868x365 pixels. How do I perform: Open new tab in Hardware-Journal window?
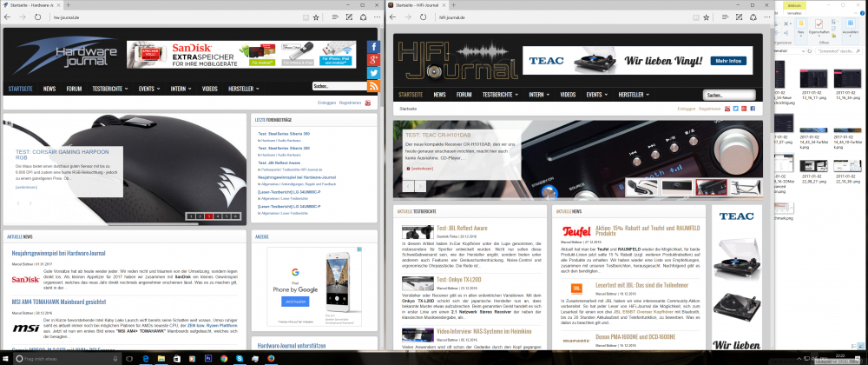click(x=68, y=4)
